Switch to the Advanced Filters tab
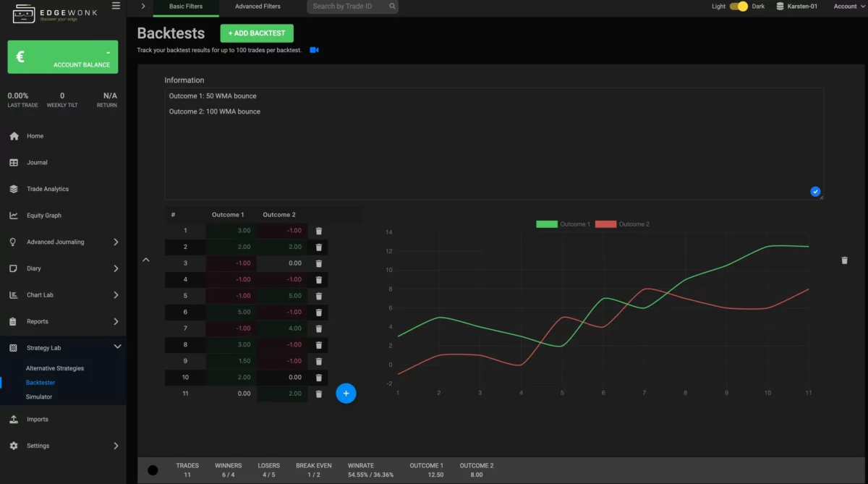The width and height of the screenshot is (868, 484). click(258, 6)
